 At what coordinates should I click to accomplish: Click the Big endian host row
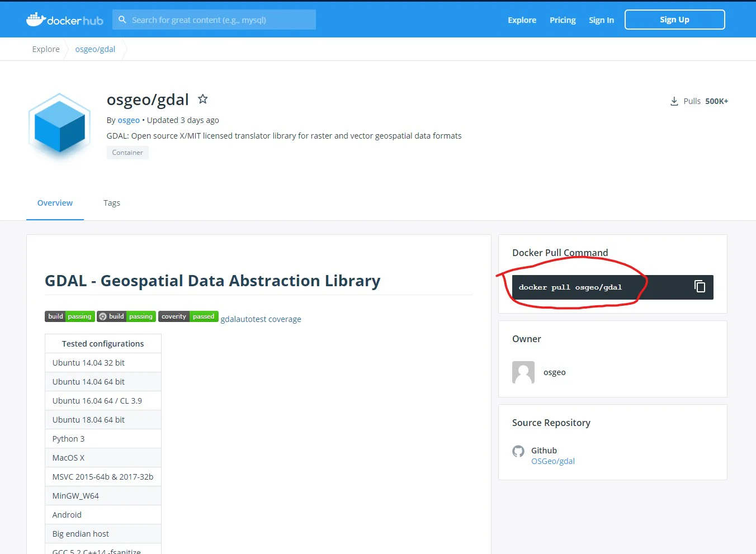103,534
